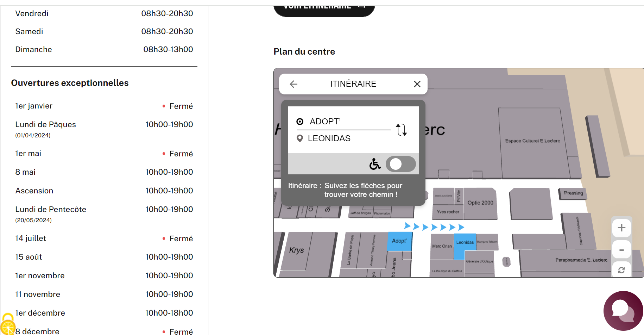644x335 pixels.
Task: Zoom in on the map with plus
Action: (x=621, y=228)
